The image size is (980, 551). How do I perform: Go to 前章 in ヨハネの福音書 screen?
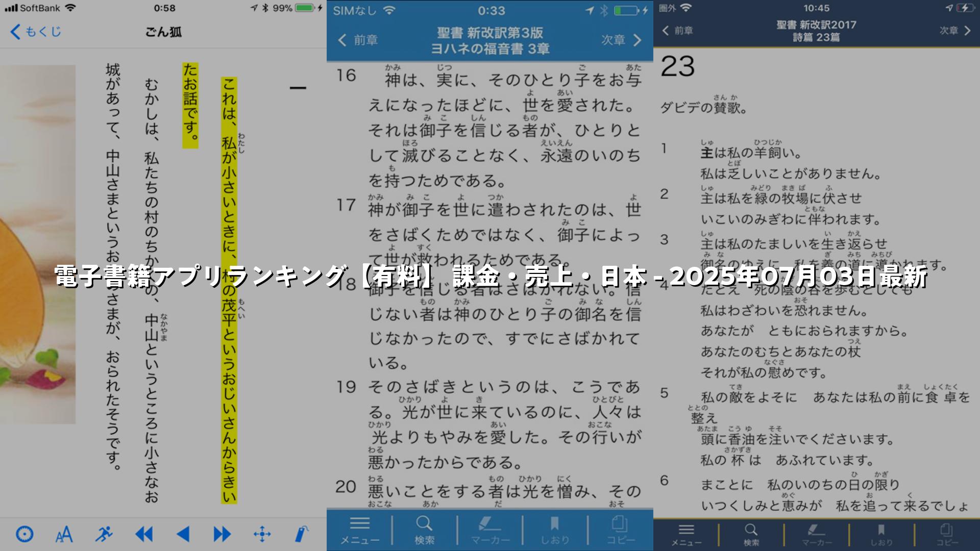click(x=358, y=40)
